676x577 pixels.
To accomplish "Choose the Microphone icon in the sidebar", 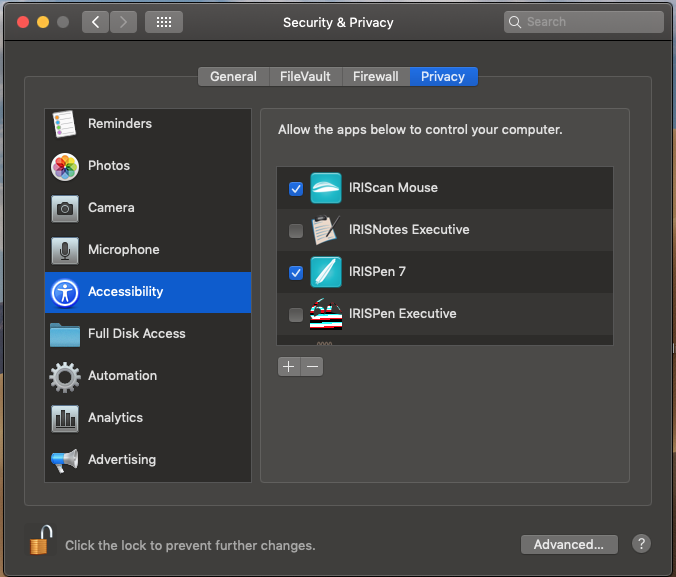I will pyautogui.click(x=65, y=250).
